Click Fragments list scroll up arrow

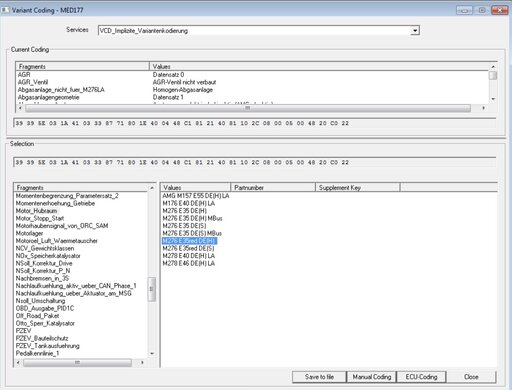coord(152,188)
